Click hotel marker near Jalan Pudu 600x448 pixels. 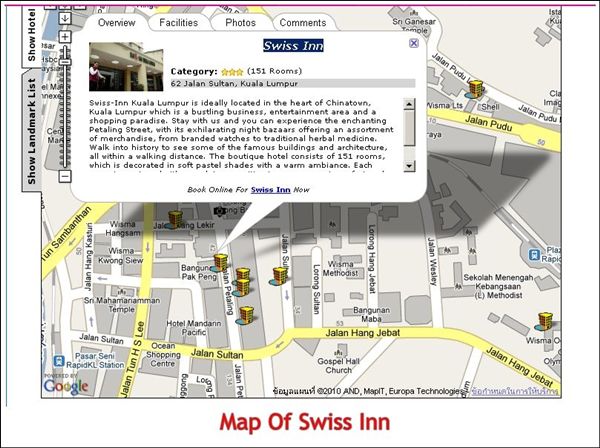(476, 89)
